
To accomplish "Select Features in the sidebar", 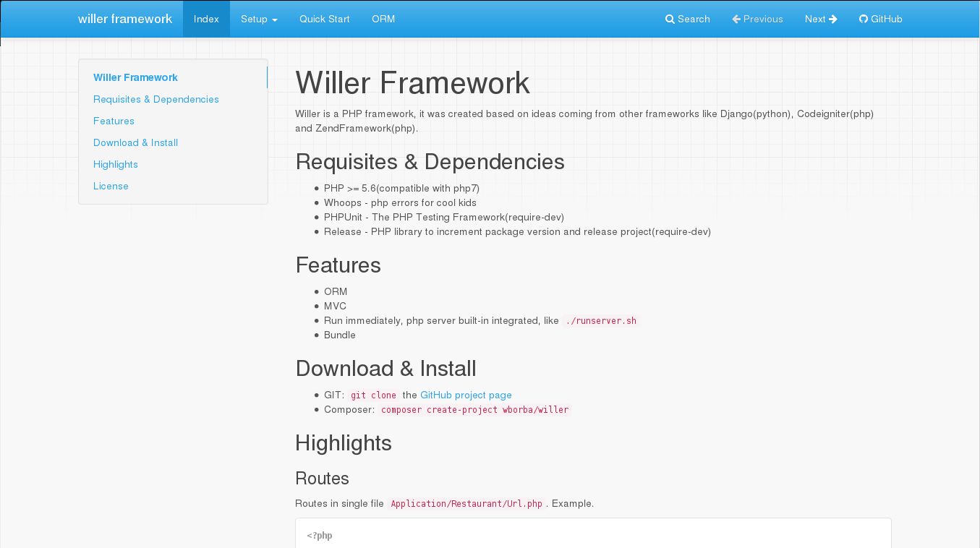I will click(114, 121).
